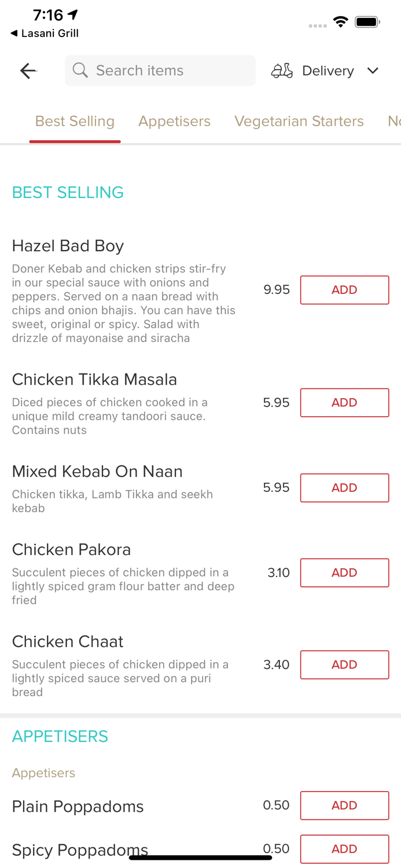The width and height of the screenshot is (401, 868).
Task: Add Plain Poppadoms to order
Action: click(x=344, y=806)
